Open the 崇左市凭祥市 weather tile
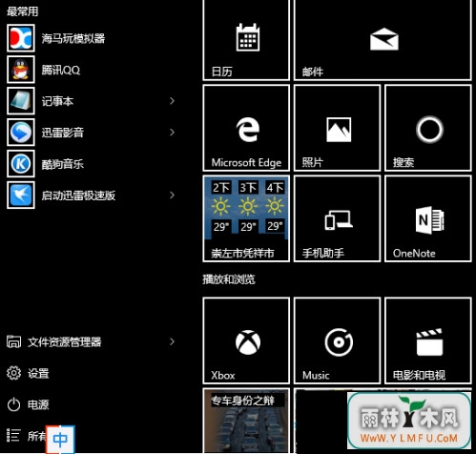 pyautogui.click(x=246, y=218)
